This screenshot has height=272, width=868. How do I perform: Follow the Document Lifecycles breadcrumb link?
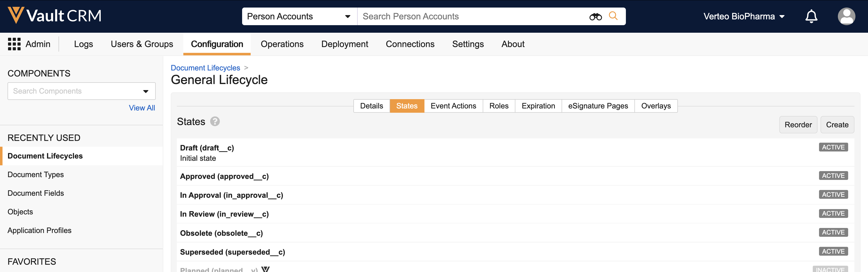[205, 68]
